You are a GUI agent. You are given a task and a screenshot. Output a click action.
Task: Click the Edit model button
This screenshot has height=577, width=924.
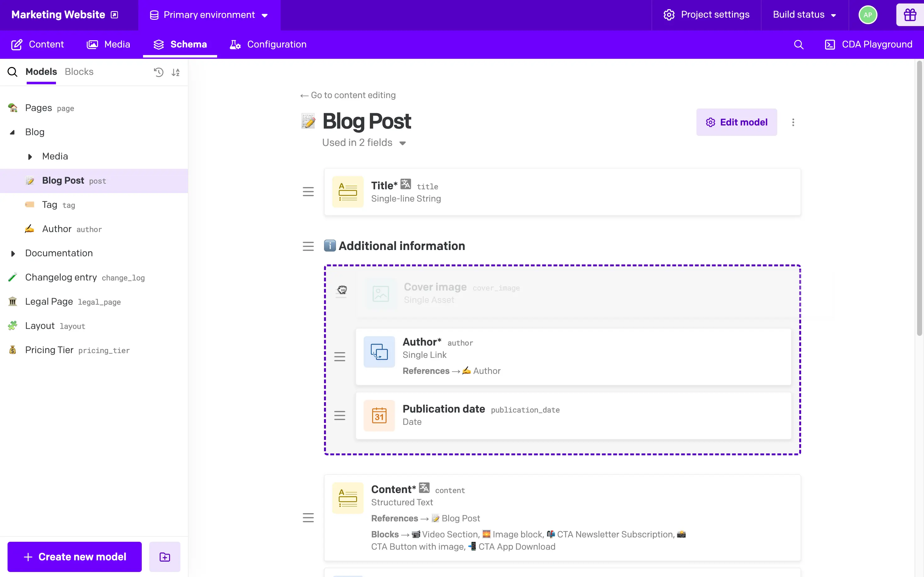coord(736,122)
